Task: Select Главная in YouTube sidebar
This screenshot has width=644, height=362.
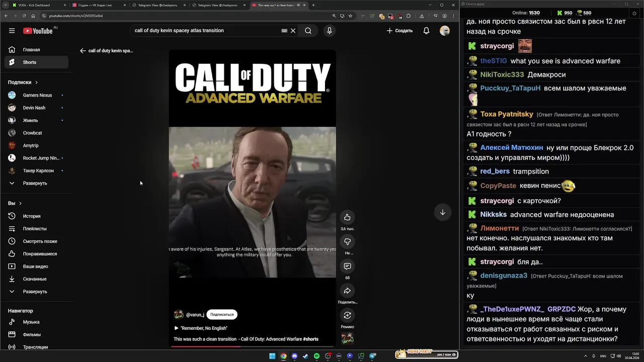Action: click(36, 50)
